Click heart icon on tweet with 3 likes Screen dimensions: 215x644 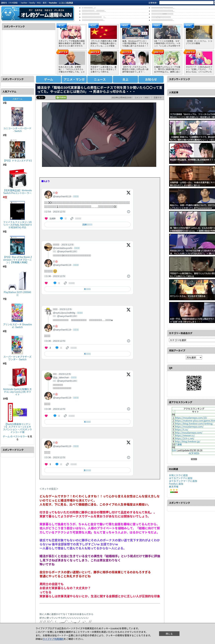click(46, 464)
